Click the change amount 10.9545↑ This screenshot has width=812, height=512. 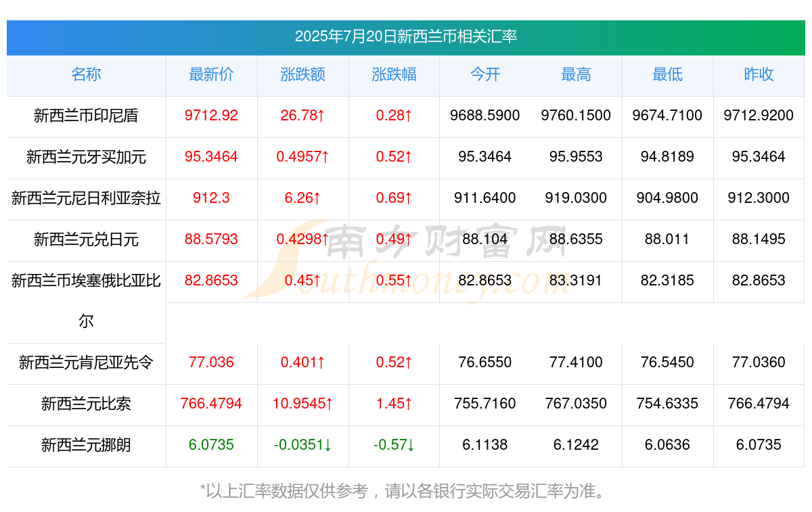pos(302,404)
